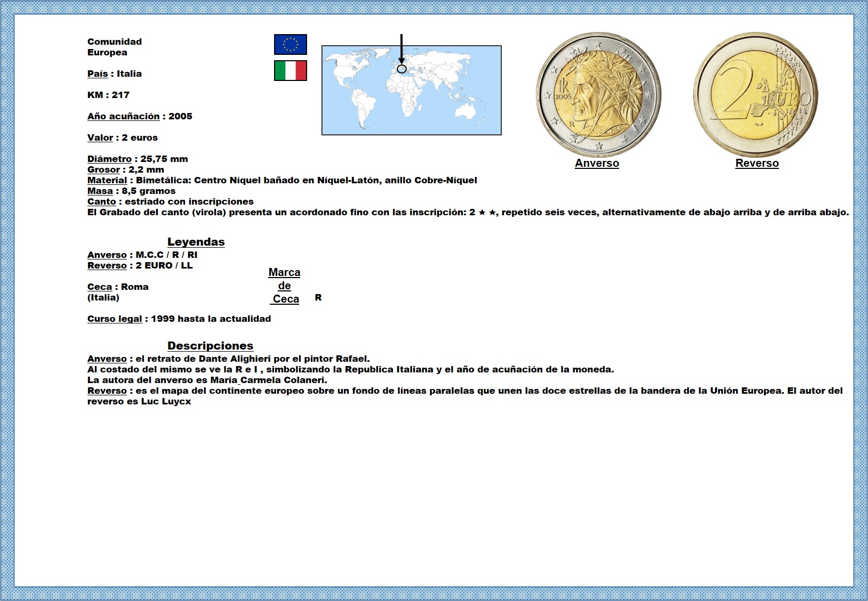The width and height of the screenshot is (868, 601).
Task: Click the reverse coin image showing 2 EURO
Action: click(756, 94)
